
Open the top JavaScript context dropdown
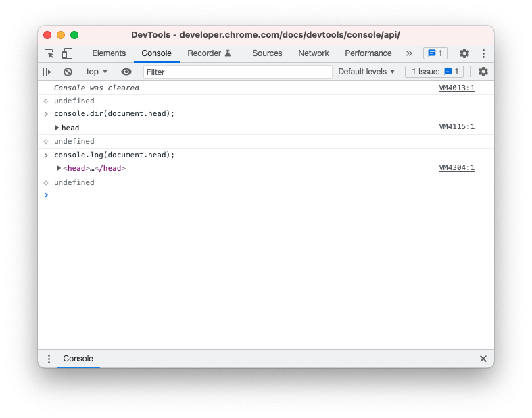97,72
